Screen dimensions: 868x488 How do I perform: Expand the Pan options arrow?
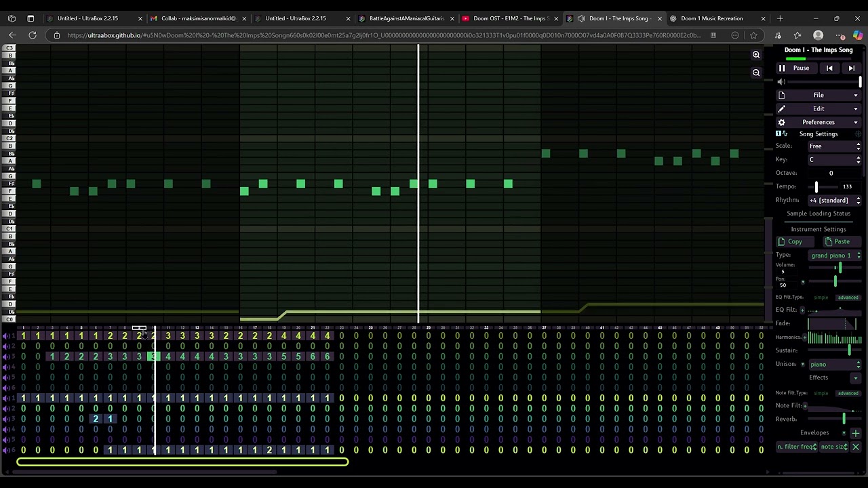click(x=803, y=283)
